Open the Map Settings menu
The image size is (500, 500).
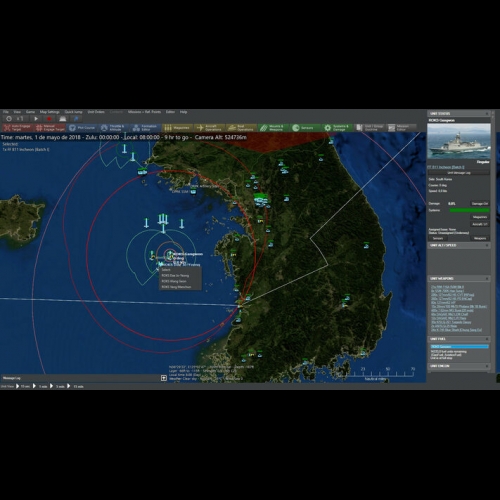[x=49, y=112]
